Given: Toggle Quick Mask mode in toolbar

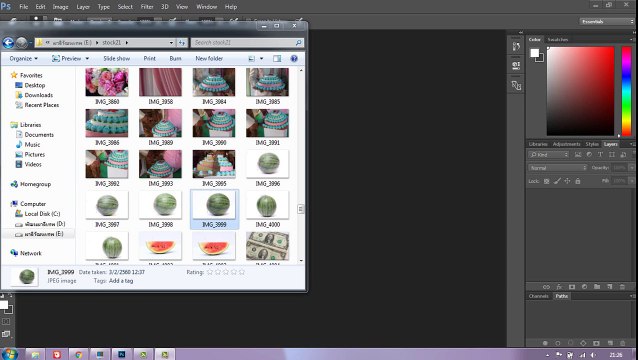Looking at the screenshot, I should click(x=6, y=321).
